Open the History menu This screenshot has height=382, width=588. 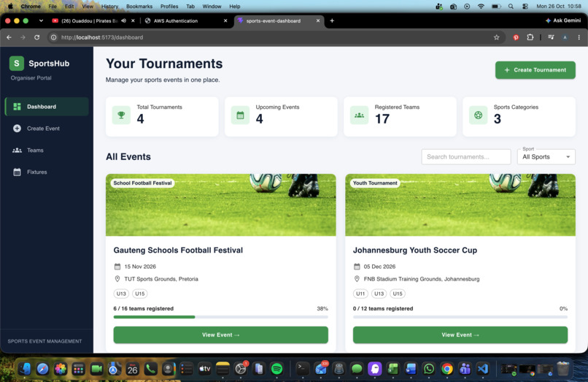pos(109,7)
